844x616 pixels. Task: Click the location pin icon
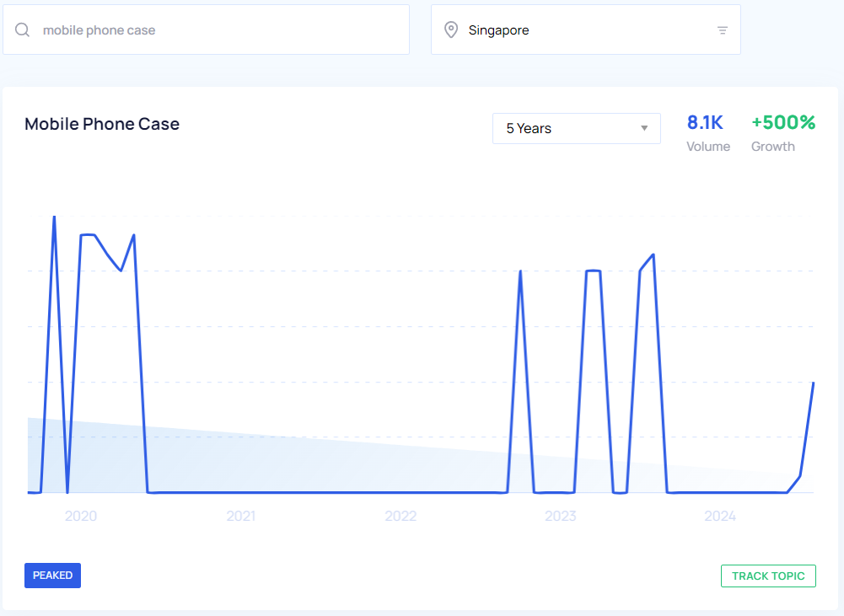452,30
